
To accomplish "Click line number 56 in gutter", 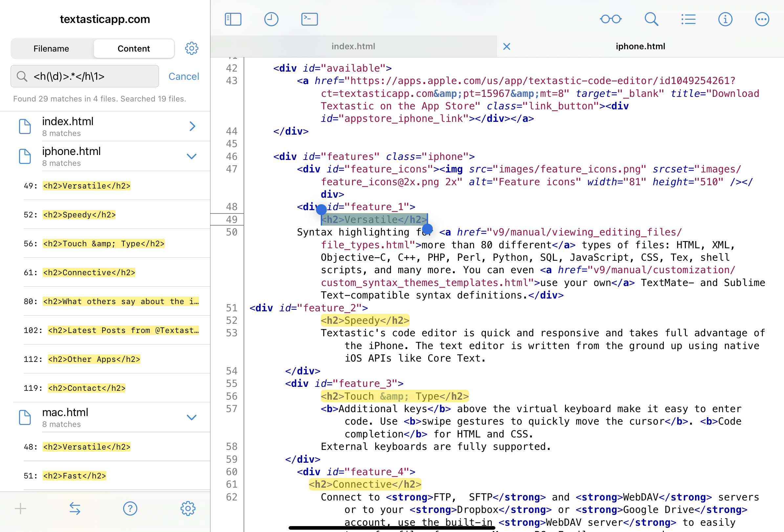I will coord(231,396).
